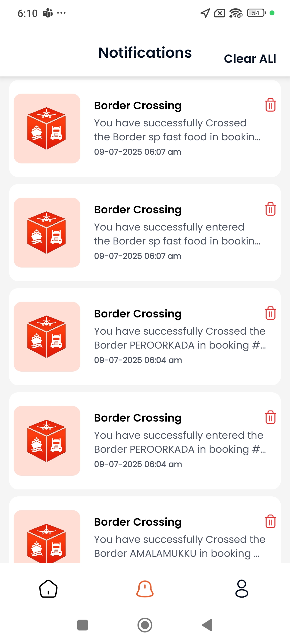Tap trash icon for Crossed PEROORKADA notification
The height and width of the screenshot is (644, 290).
pos(270,313)
